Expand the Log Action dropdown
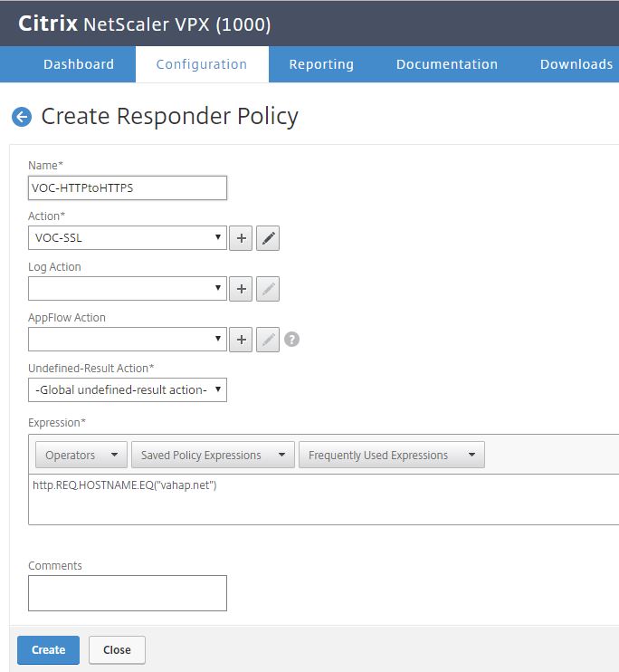The image size is (619, 672). 128,288
